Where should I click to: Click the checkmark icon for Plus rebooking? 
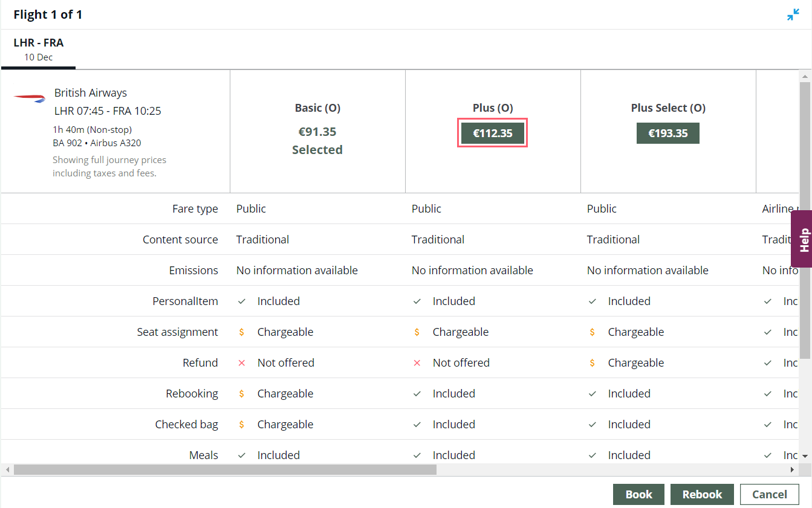coord(417,394)
